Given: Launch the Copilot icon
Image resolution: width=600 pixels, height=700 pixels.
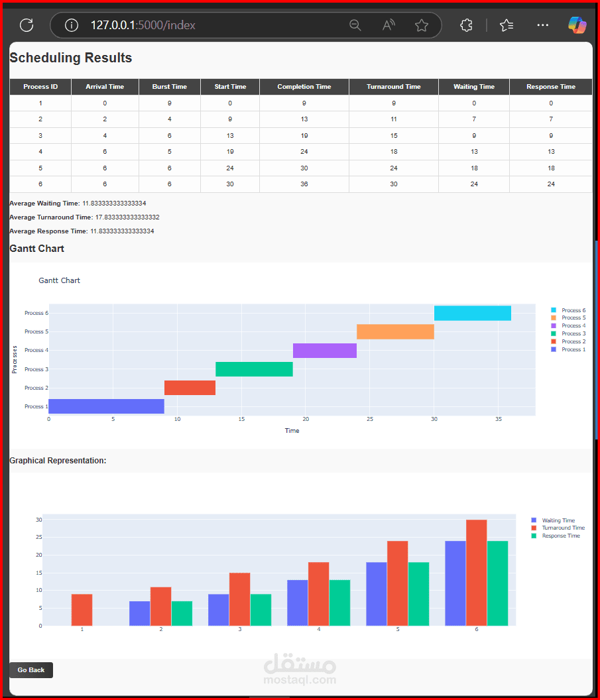Looking at the screenshot, I should tap(577, 25).
